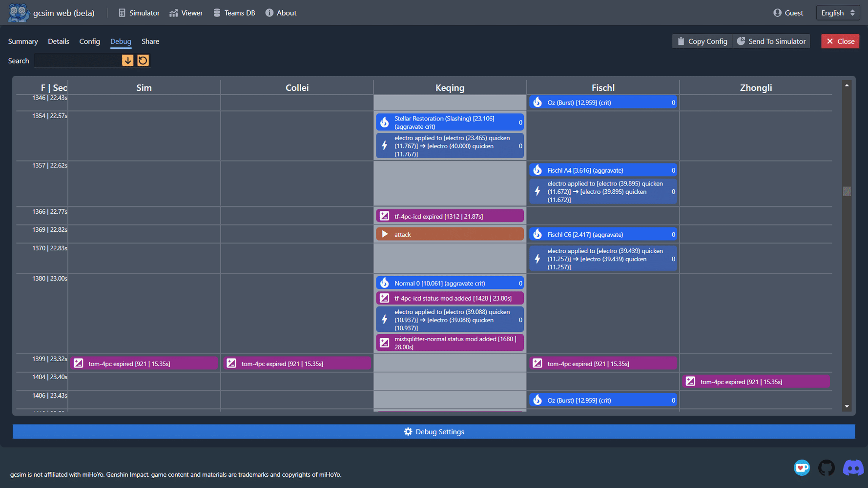This screenshot has width=868, height=488.
Task: Open Teams DB from top navigation
Action: (x=234, y=13)
